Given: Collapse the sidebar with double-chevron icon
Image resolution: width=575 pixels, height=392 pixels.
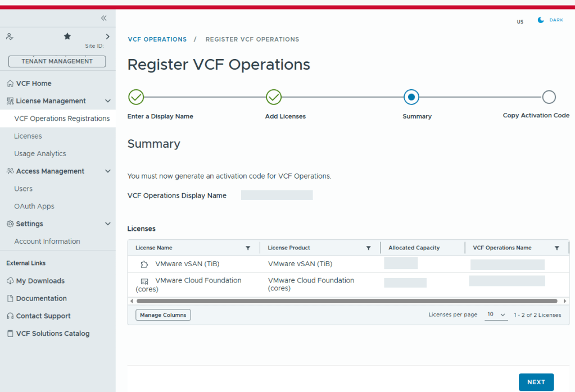Looking at the screenshot, I should [x=103, y=18].
